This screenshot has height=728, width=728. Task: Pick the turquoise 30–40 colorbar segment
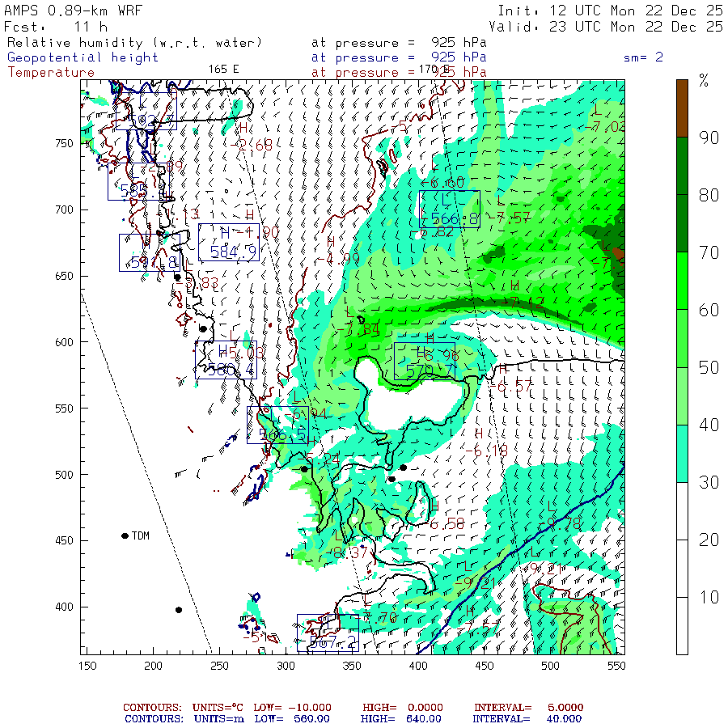point(682,454)
